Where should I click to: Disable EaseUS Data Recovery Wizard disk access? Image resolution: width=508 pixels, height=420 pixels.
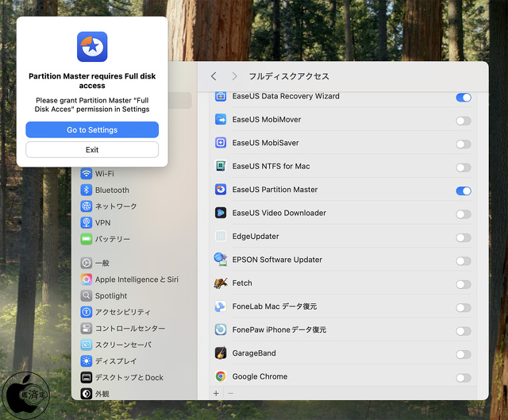coord(464,98)
